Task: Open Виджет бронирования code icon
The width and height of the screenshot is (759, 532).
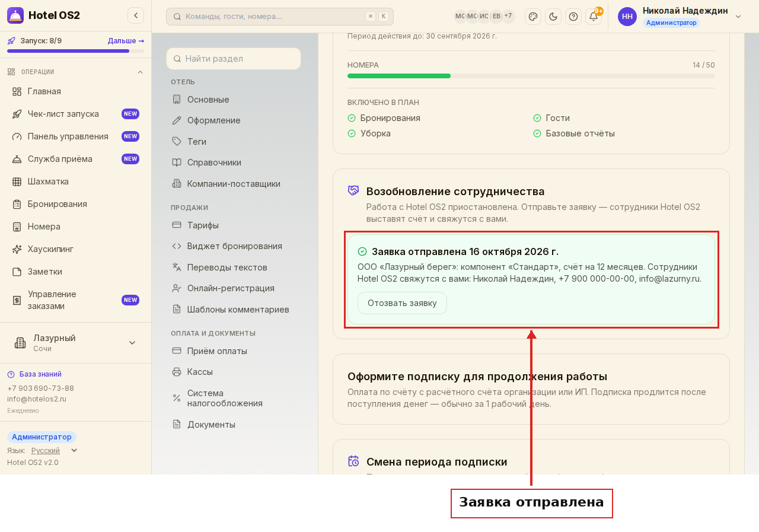Action: pos(177,246)
